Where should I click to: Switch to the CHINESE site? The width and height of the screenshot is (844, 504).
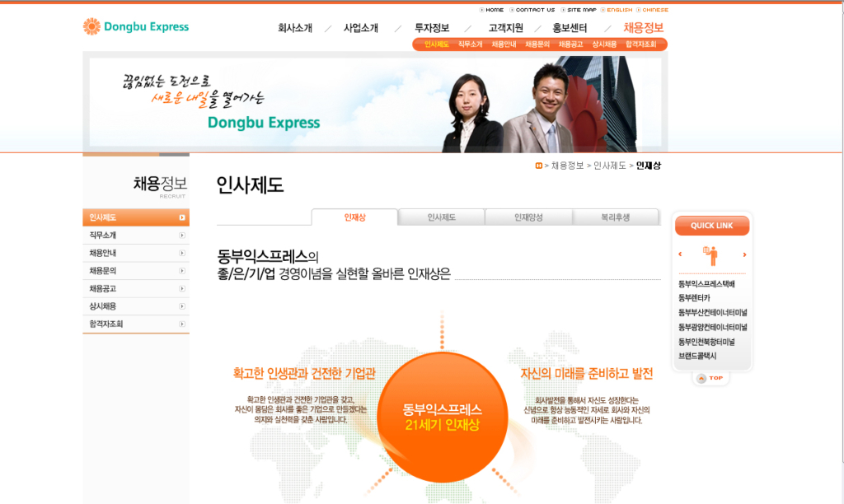[653, 10]
